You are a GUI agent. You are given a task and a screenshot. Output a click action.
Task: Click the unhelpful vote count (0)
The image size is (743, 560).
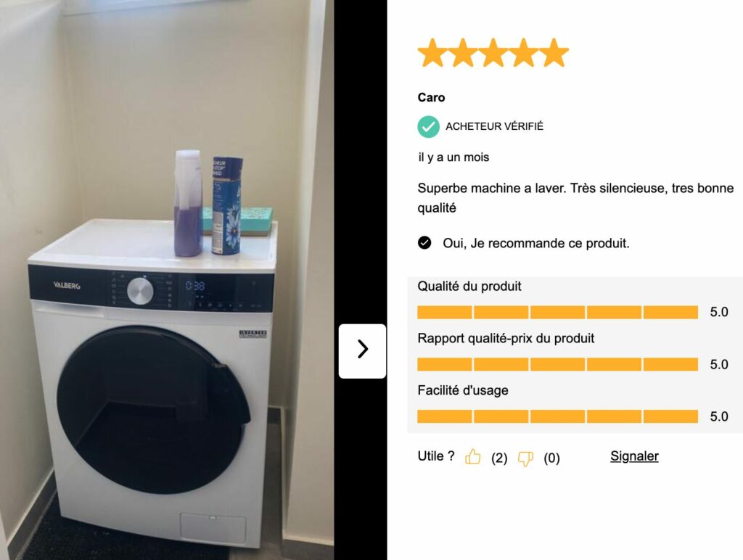pos(551,458)
